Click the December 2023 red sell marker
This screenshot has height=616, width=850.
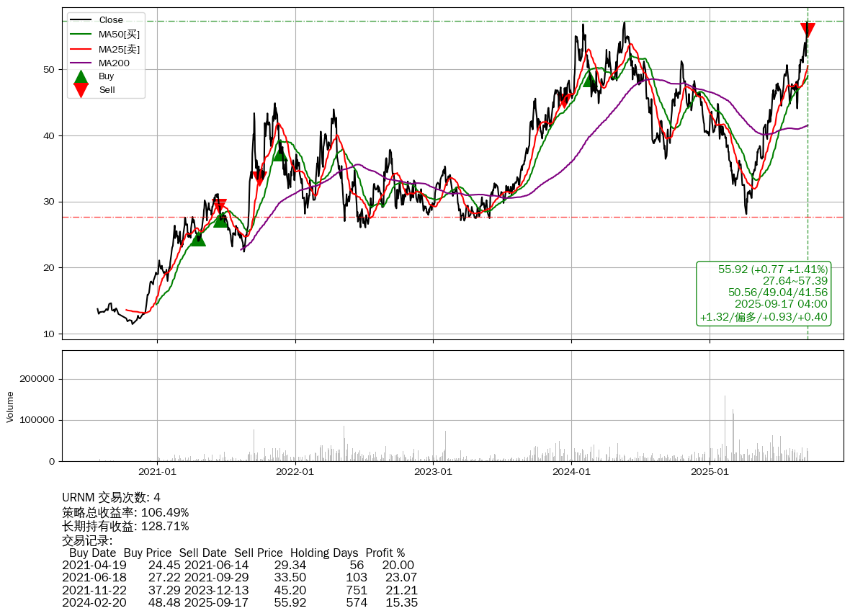click(565, 101)
